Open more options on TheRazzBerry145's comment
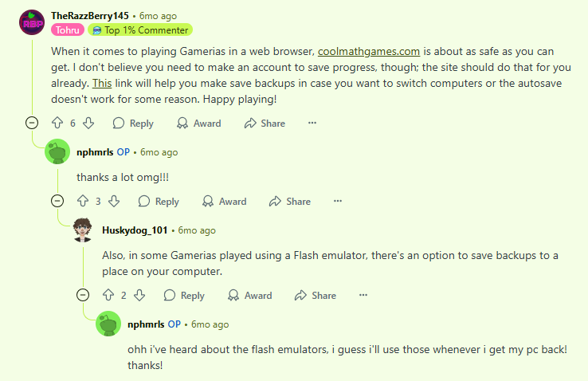This screenshot has width=588, height=381. tap(312, 124)
